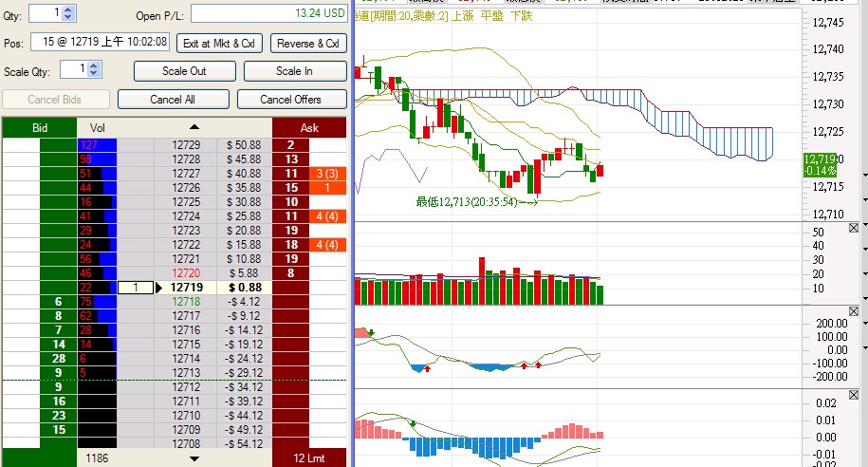Click bid size 15 at 12709

click(x=58, y=430)
